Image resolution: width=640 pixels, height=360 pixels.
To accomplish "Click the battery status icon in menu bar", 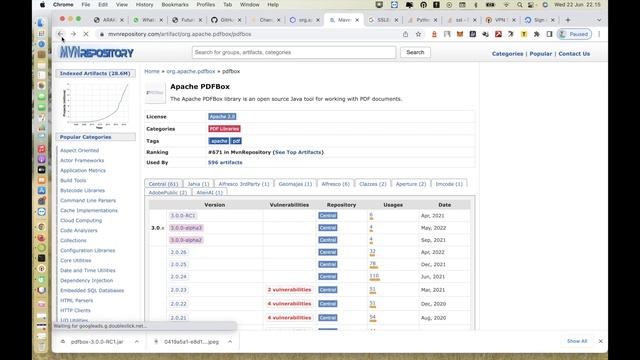I will click(490, 4).
